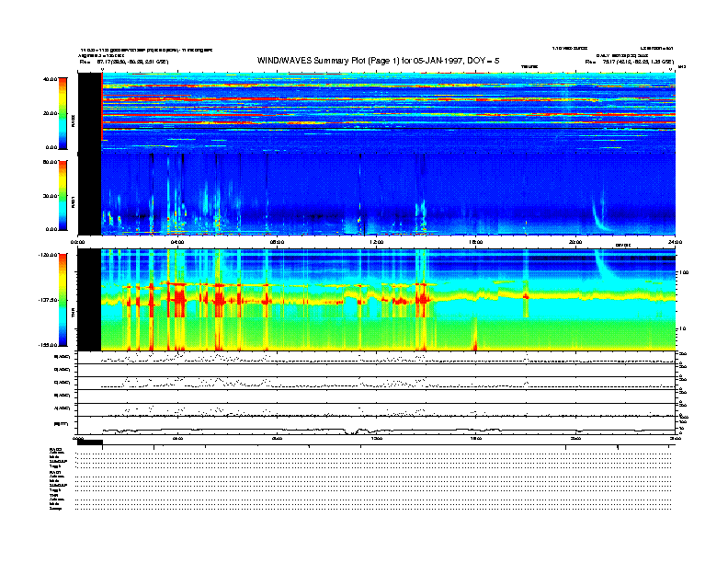Click the 00:00 time label below the RAD1 spectrogram

(x=77, y=242)
